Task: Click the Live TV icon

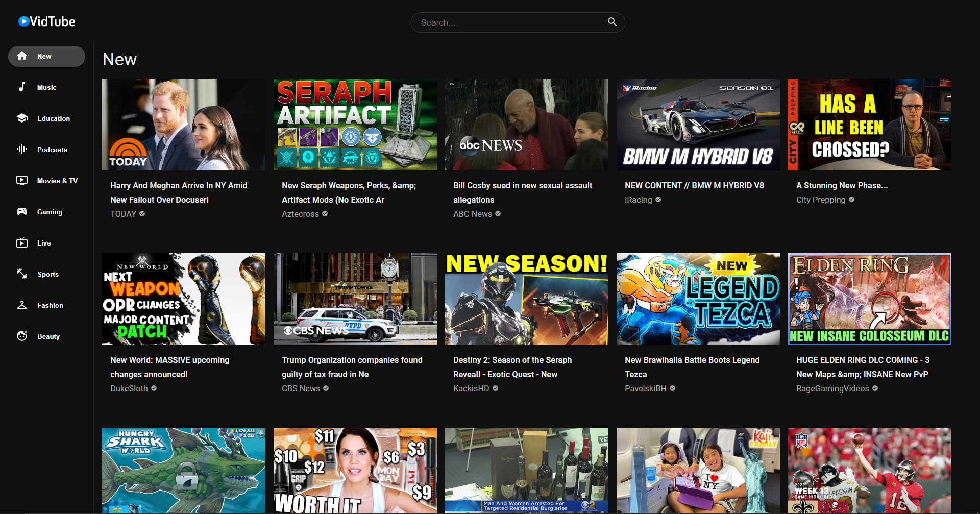Action: [x=22, y=243]
